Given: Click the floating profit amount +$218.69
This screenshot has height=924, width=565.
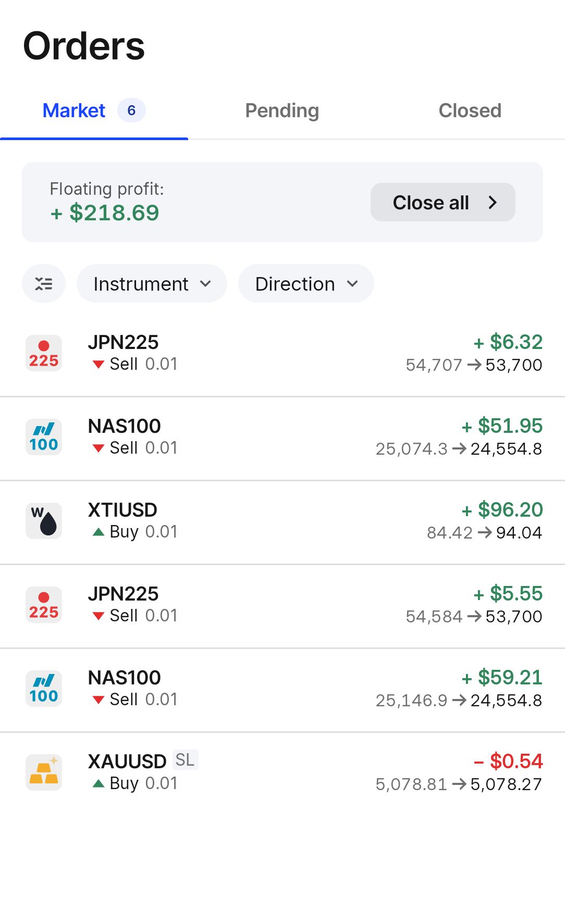Looking at the screenshot, I should click(105, 213).
